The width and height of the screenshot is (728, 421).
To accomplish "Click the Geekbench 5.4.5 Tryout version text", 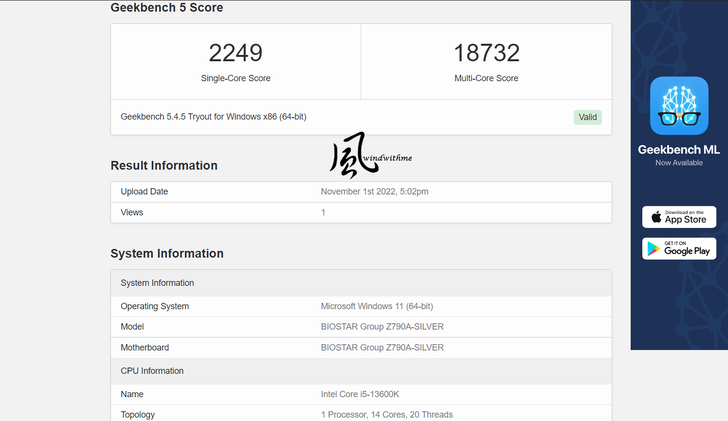I will pyautogui.click(x=213, y=117).
